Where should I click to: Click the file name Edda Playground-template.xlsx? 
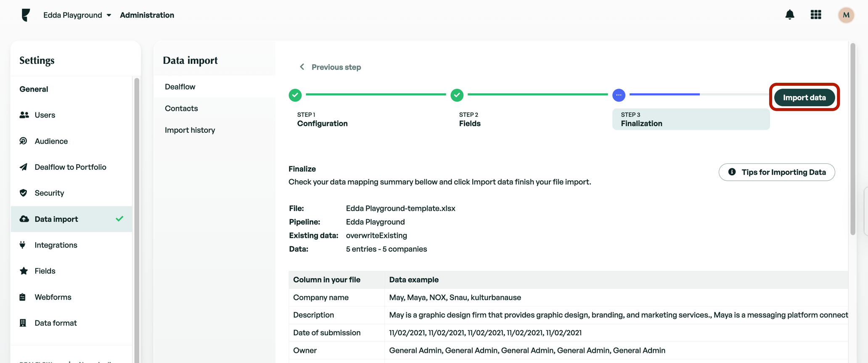click(400, 208)
